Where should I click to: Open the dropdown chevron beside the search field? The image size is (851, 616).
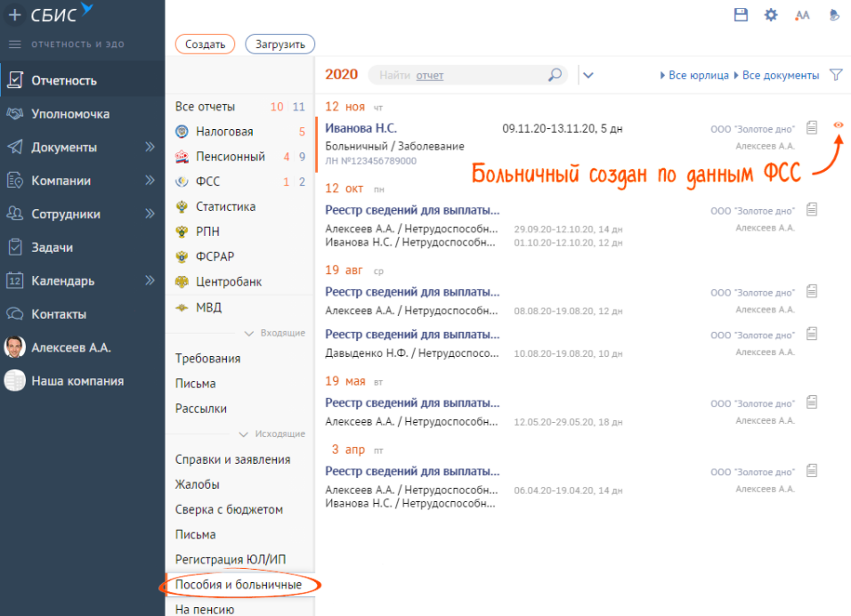(x=588, y=76)
